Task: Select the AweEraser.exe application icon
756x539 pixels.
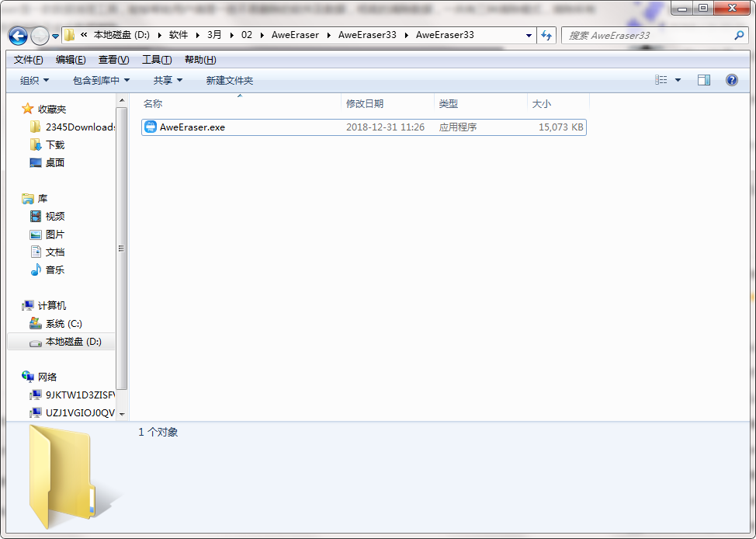Action: (151, 127)
